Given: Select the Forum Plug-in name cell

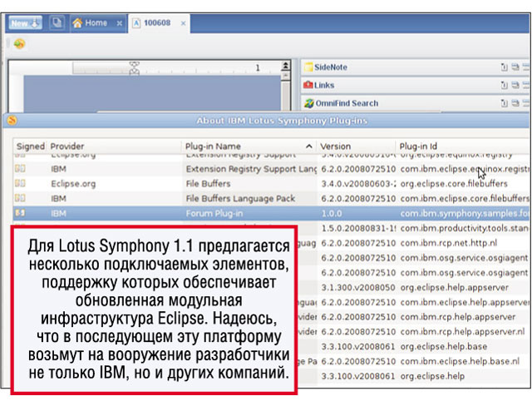Looking at the screenshot, I should point(214,214).
